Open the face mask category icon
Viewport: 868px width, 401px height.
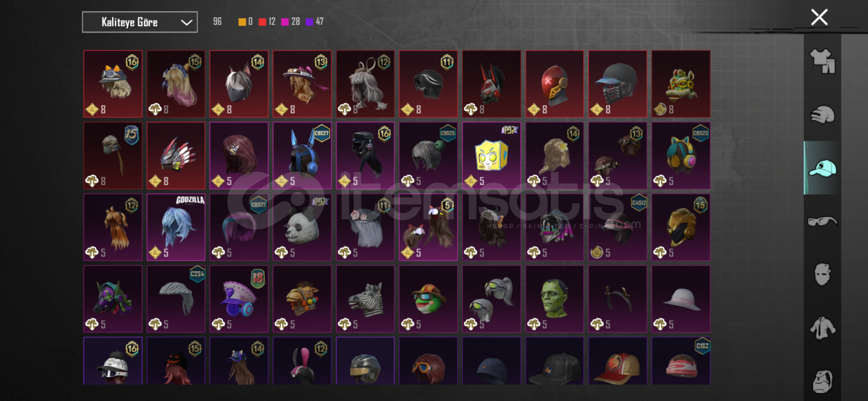coord(822,274)
